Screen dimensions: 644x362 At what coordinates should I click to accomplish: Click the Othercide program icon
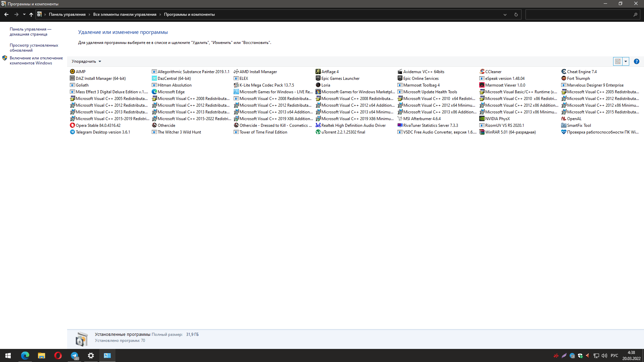pos(154,125)
